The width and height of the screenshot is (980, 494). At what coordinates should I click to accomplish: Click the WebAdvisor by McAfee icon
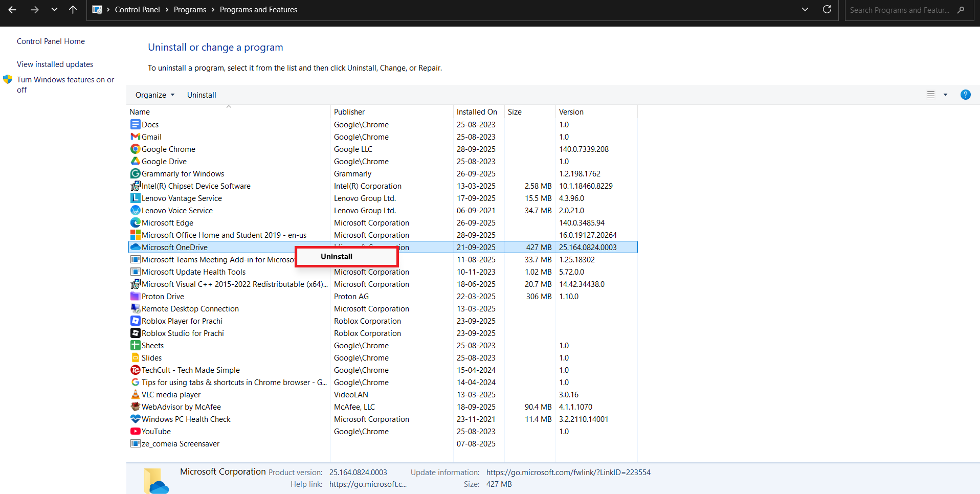tap(135, 407)
